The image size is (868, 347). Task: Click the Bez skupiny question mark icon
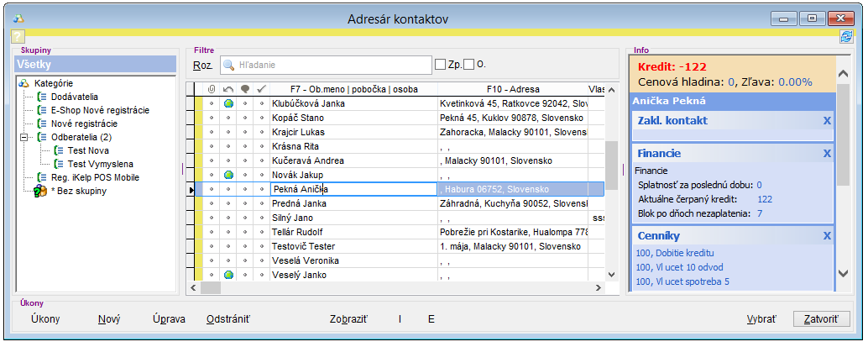[39, 192]
